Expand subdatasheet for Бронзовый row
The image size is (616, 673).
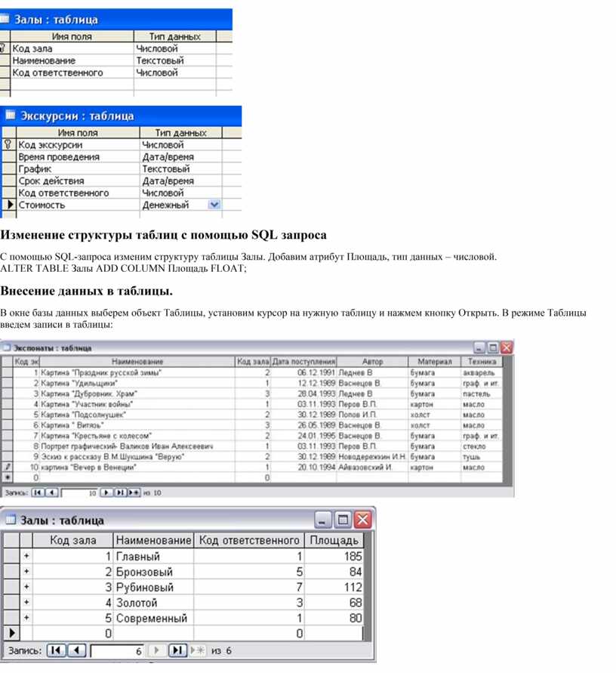26,571
